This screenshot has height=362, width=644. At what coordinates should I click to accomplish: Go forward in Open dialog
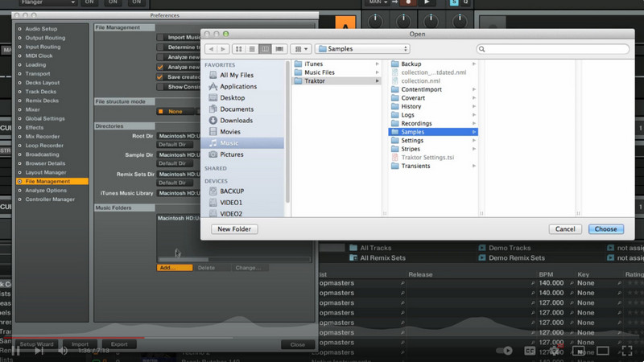pyautogui.click(x=223, y=49)
